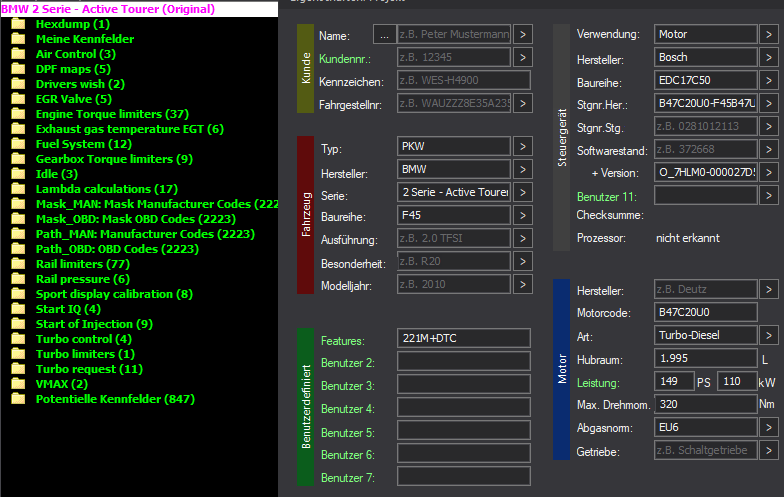Open Turbo limiters (1) folder
The image size is (784, 497).
point(85,354)
